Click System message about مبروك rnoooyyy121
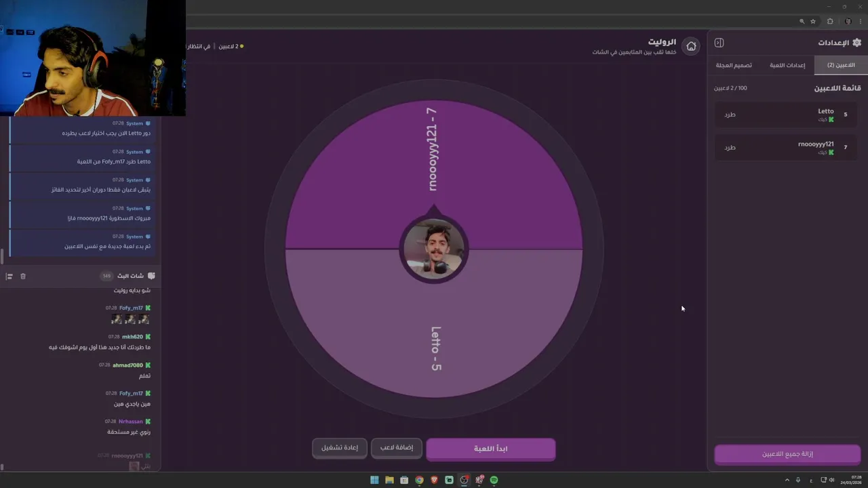Image resolution: width=868 pixels, height=488 pixels. (83, 214)
